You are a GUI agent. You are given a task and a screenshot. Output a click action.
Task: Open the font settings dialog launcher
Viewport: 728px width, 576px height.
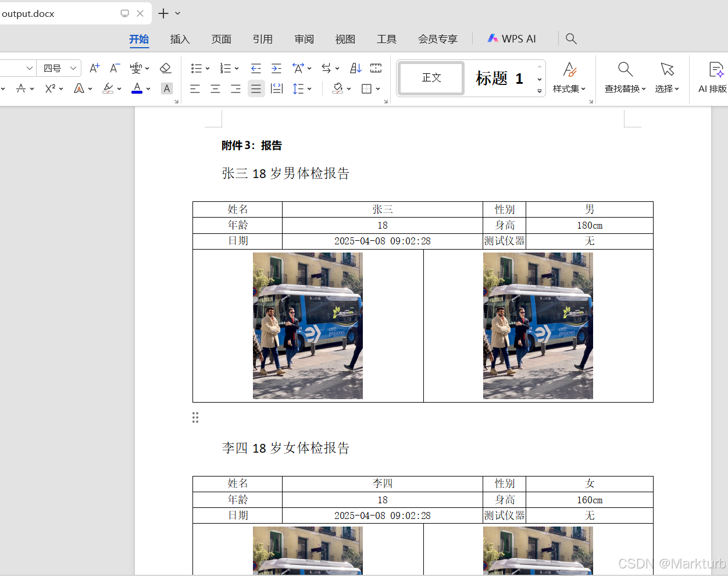(177, 102)
